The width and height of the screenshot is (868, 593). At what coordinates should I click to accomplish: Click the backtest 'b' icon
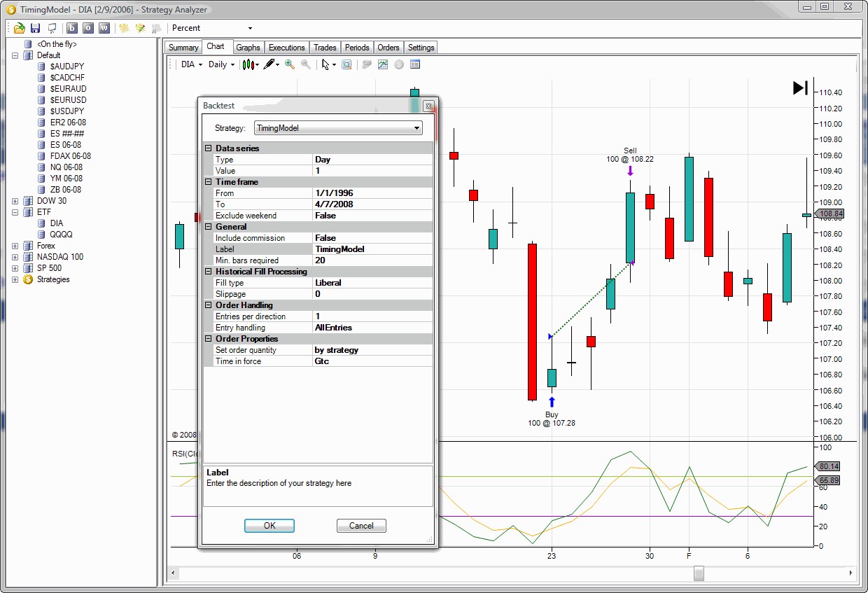coord(71,28)
